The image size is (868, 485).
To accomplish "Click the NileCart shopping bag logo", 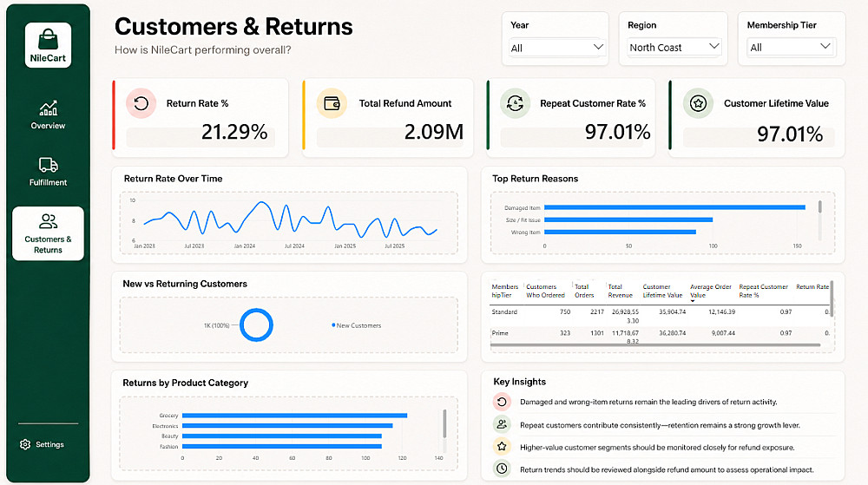I will (48, 39).
